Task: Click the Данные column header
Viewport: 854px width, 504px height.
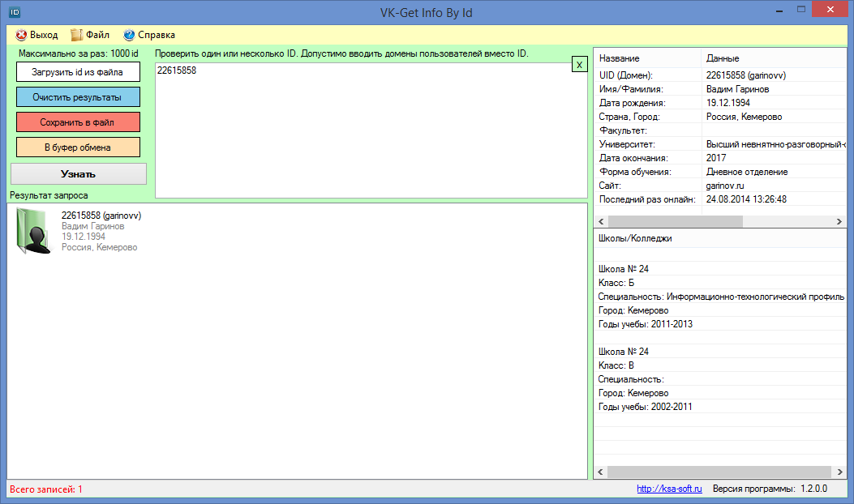Action: [x=774, y=58]
